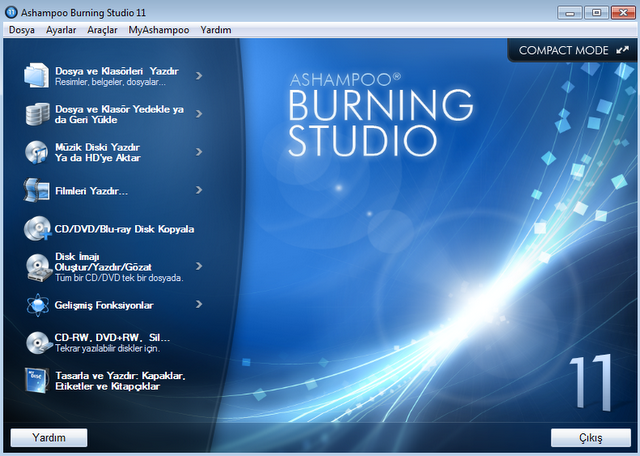
Task: Expand the Filmleri Yazdır submenu arrow
Action: (x=200, y=189)
